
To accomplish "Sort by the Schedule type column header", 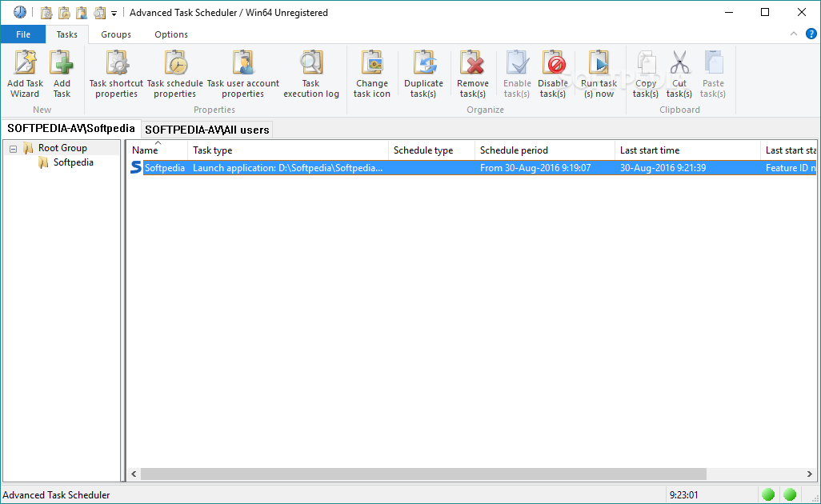I will 431,150.
